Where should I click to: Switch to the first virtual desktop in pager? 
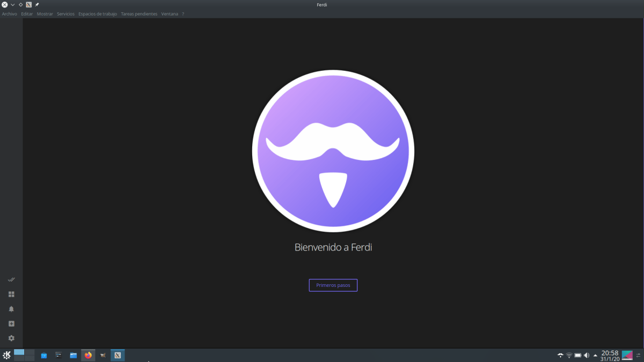(19, 352)
